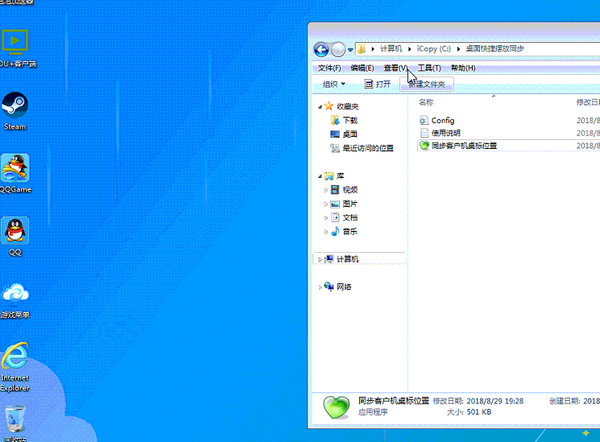Viewport: 600px width, 442px height.
Task: Click the 视频 library film icon
Action: click(335, 189)
